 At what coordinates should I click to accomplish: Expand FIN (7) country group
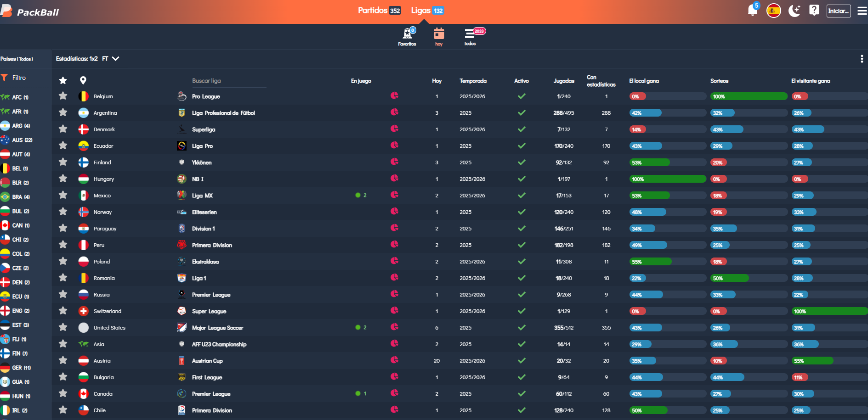[14, 353]
